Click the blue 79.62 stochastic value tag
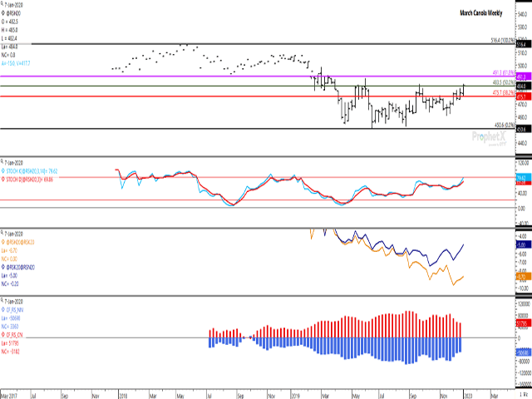Viewport: 532px width, 399px height. point(523,177)
